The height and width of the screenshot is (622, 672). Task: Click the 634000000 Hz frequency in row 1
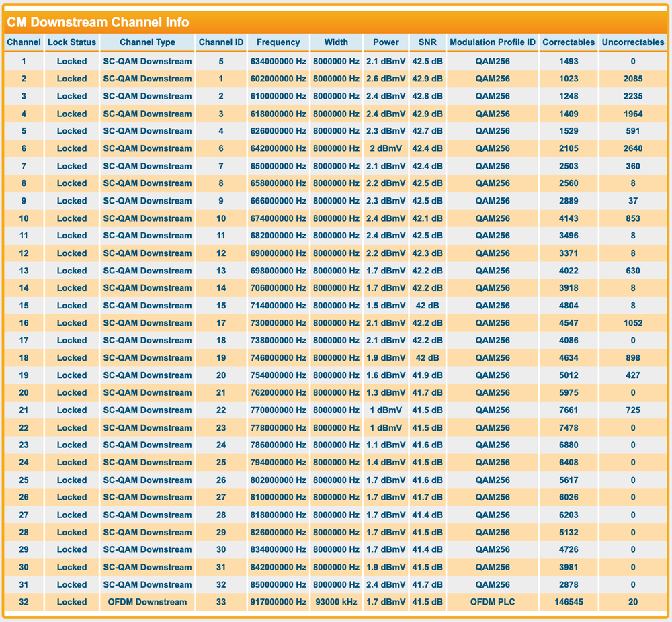coord(278,61)
